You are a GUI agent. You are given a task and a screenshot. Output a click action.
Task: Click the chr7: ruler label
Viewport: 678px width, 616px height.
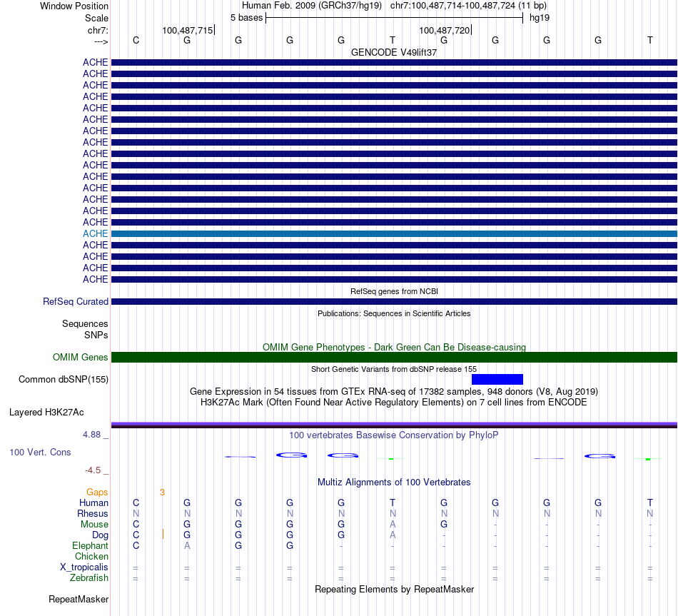(98, 30)
